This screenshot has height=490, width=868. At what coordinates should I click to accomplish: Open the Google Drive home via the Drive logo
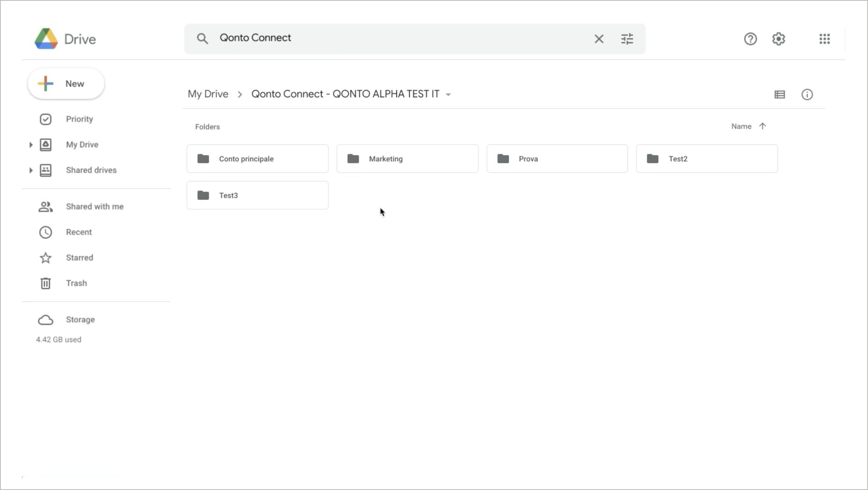(65, 38)
